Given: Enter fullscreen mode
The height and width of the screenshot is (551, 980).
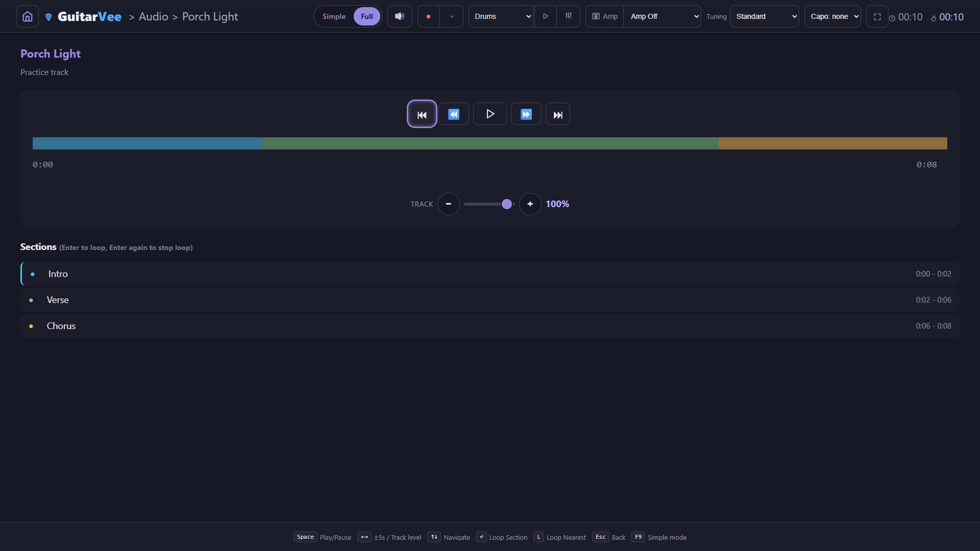Looking at the screenshot, I should 877,16.
